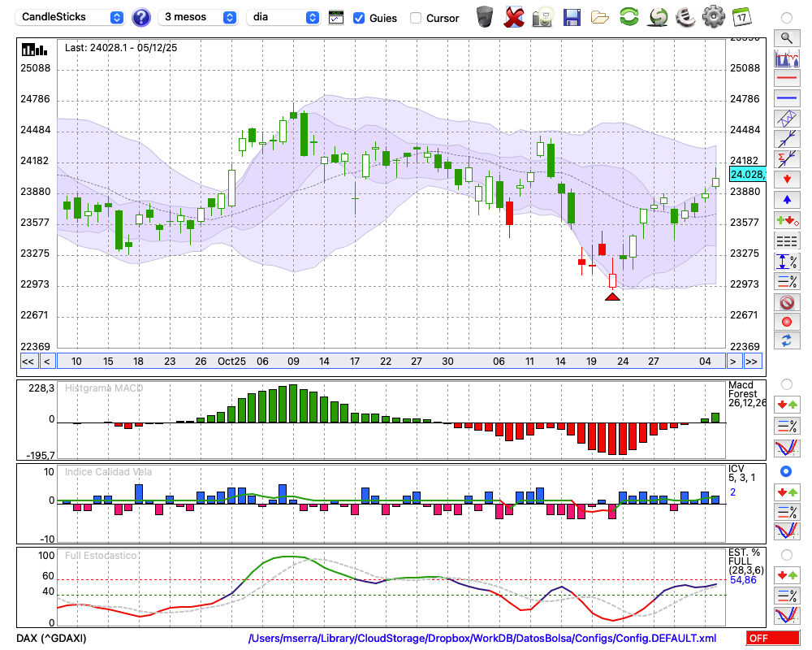This screenshot has height=650, width=812.
Task: Click the dashed lines grid tool
Action: tap(787, 241)
